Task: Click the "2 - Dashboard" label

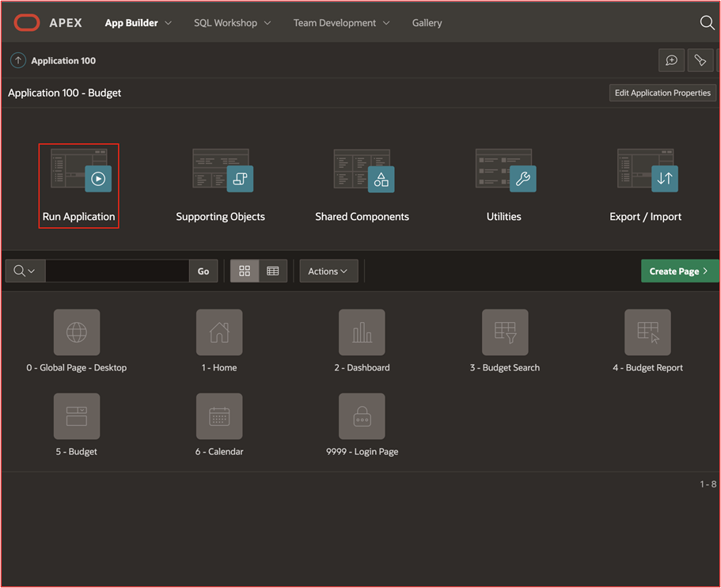Action: tap(362, 367)
